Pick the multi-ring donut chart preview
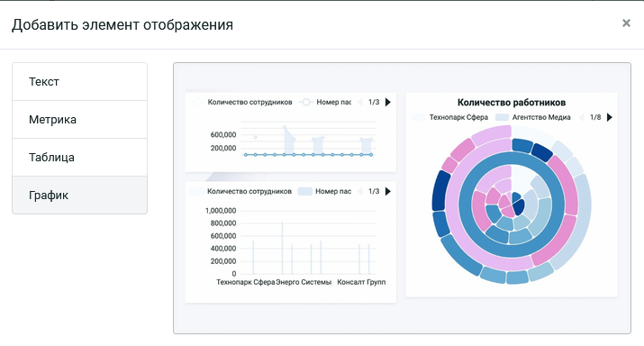This screenshot has height=346, width=644. [x=512, y=195]
